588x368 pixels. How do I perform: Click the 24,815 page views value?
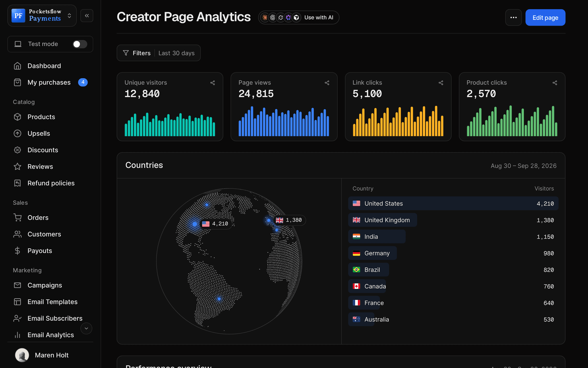tap(256, 94)
